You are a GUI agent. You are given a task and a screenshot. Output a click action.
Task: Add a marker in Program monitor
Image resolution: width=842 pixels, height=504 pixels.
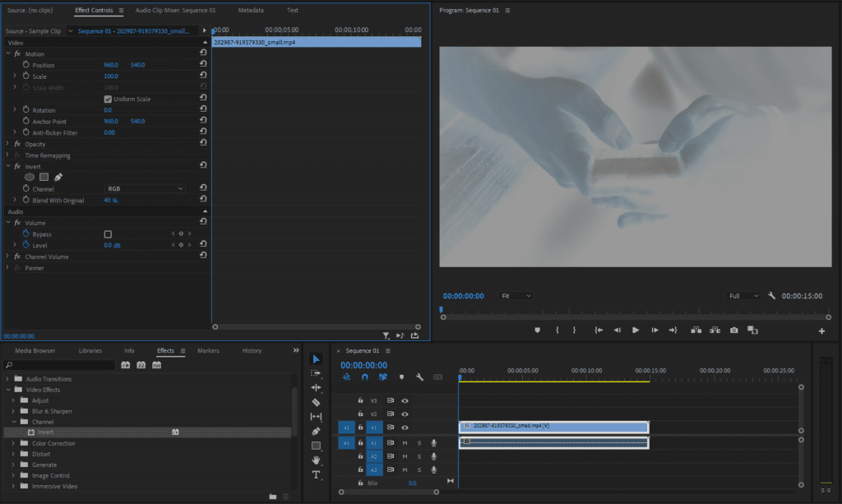pos(537,330)
